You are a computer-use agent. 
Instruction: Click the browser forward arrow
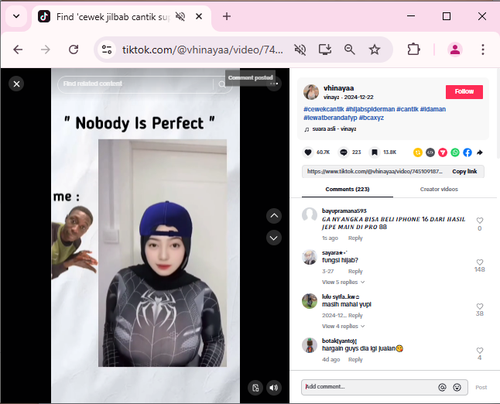(x=45, y=50)
